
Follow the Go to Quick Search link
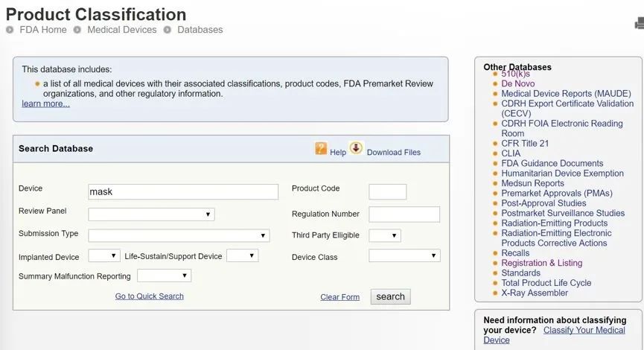149,296
